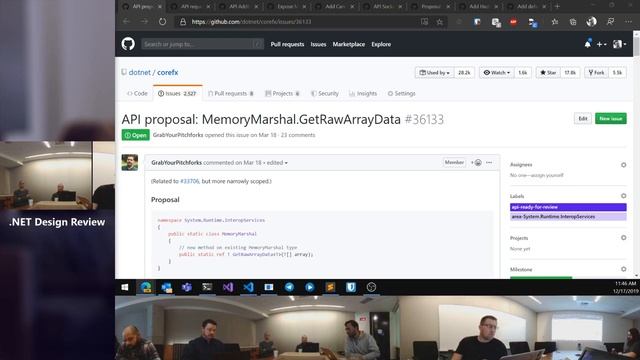Open the Used by dropdown
Image resolution: width=640 pixels, height=360 pixels.
[434, 73]
